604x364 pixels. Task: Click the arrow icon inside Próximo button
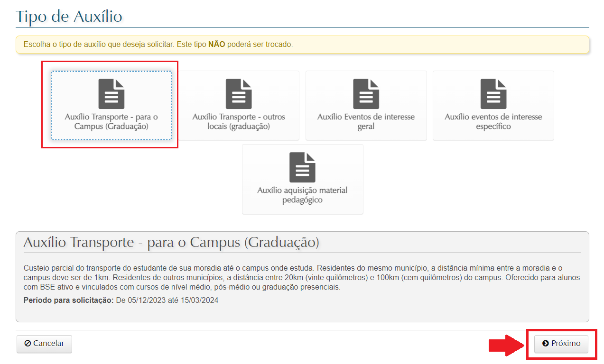pyautogui.click(x=546, y=344)
